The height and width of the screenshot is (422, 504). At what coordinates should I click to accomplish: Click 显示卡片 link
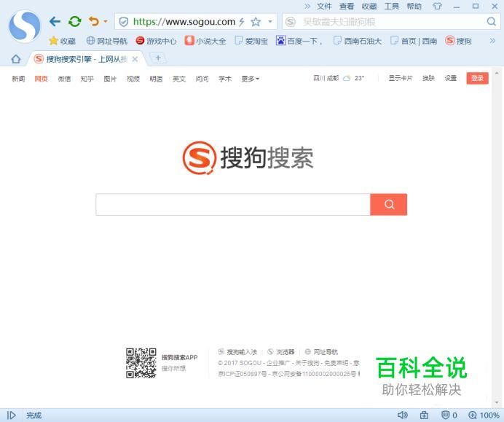pyautogui.click(x=401, y=78)
